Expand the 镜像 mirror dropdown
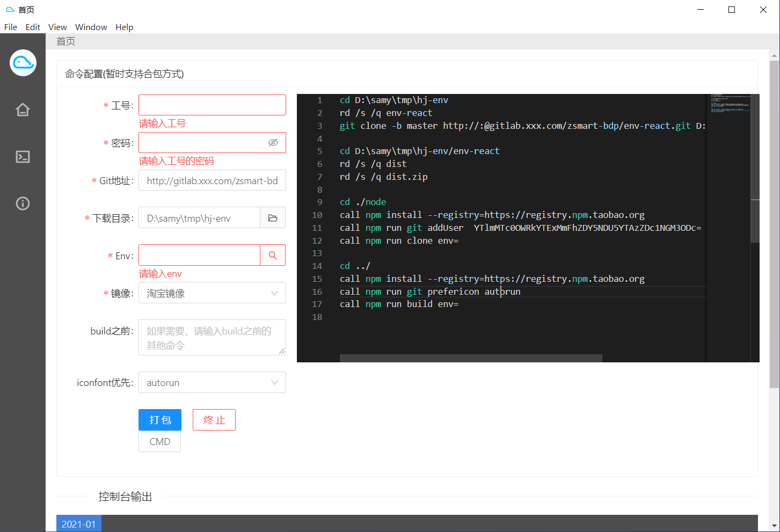Screen dimensions: 780x532 (x=212, y=293)
